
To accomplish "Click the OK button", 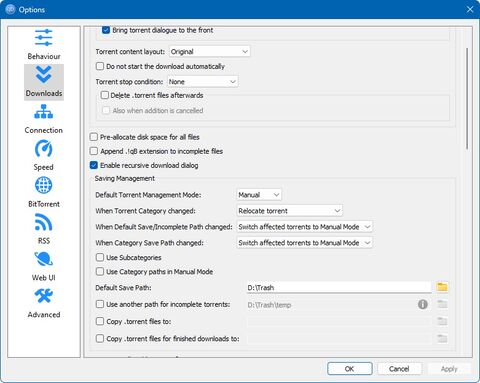I will (350, 369).
